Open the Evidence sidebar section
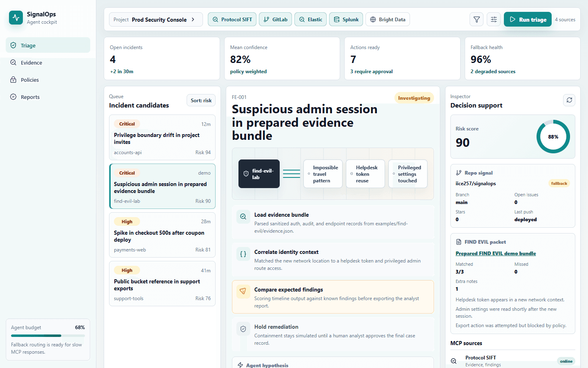Image resolution: width=588 pixels, height=368 pixels. click(x=48, y=63)
